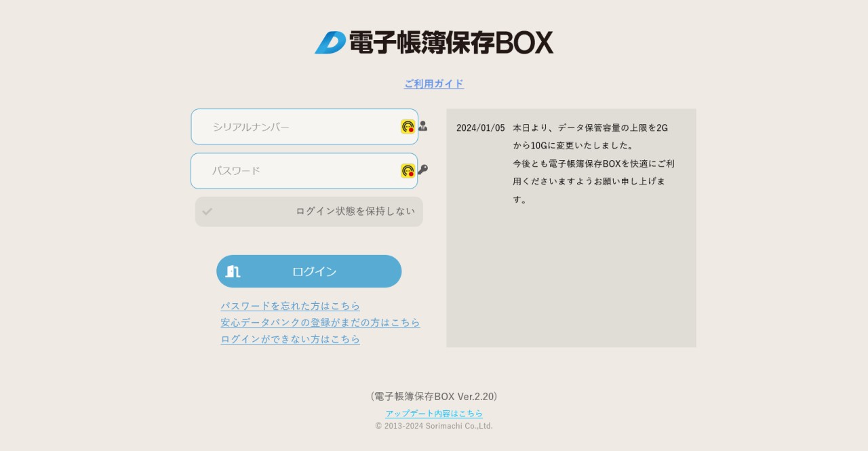Click the checkmark icon in login-state toggle
This screenshot has width=868, height=451.
pos(208,212)
